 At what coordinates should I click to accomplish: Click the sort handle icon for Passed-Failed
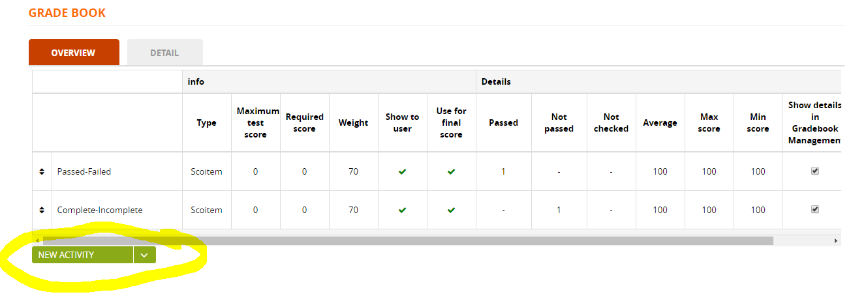pyautogui.click(x=42, y=171)
